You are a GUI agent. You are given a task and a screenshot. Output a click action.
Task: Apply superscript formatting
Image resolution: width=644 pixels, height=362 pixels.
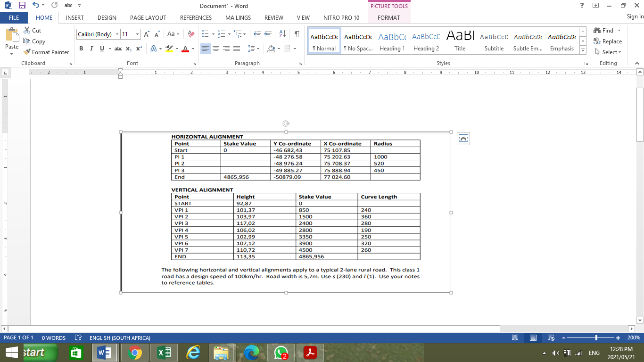[x=139, y=49]
